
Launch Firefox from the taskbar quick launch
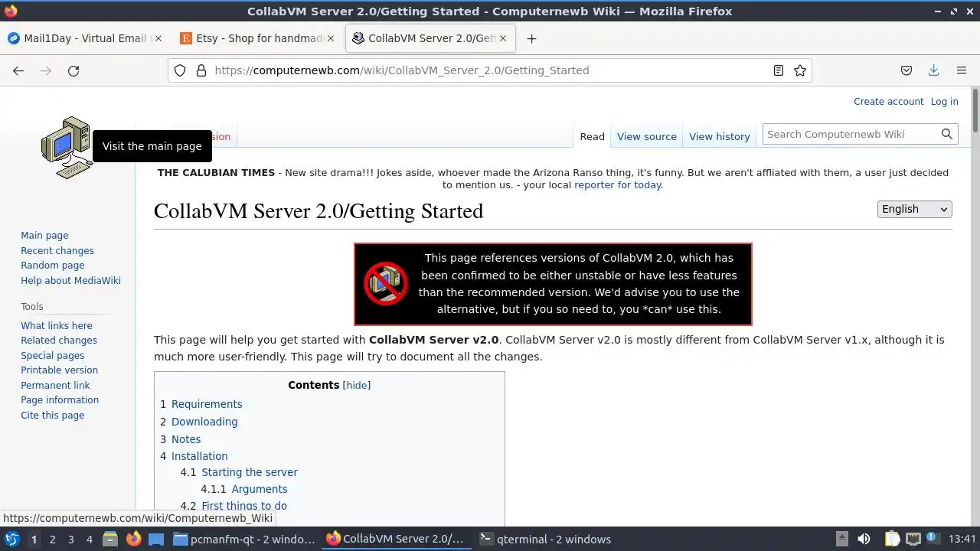133,539
